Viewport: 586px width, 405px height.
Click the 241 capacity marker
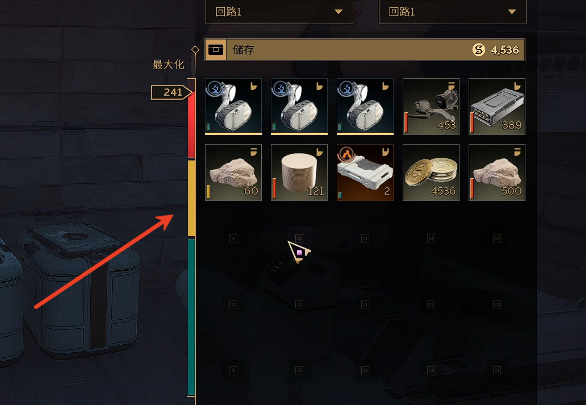172,92
